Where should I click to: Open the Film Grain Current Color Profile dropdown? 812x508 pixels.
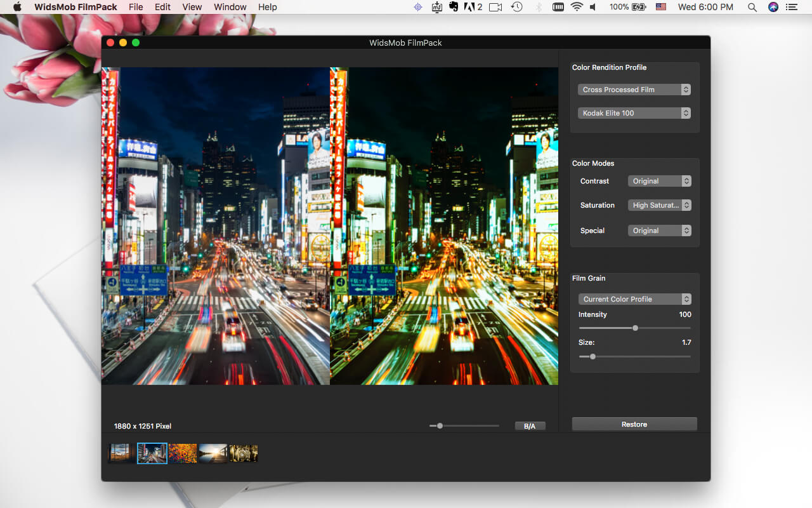(634, 299)
